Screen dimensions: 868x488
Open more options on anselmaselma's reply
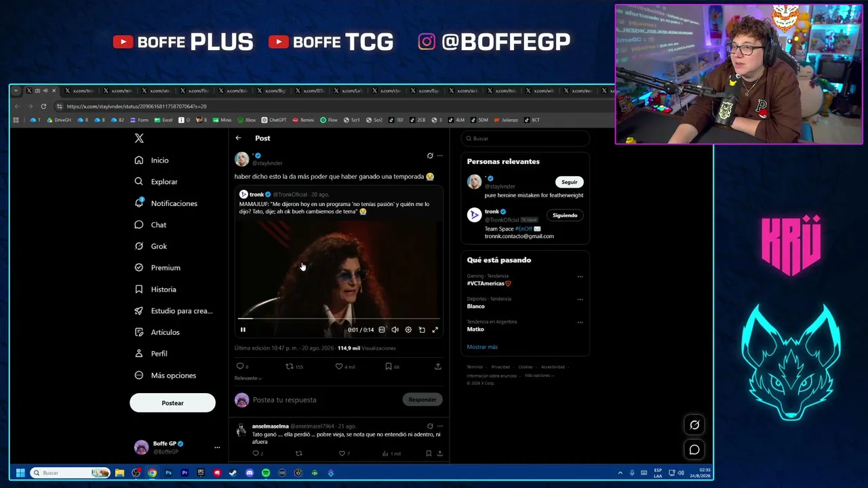(x=439, y=426)
